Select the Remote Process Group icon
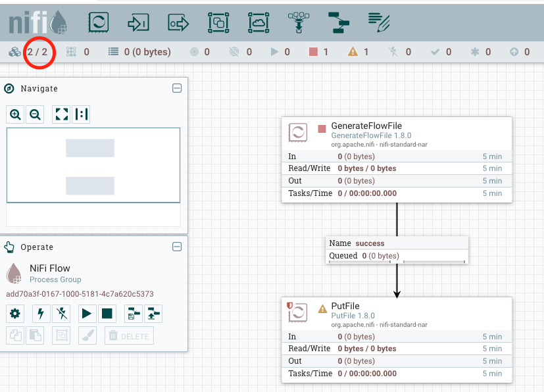 pyautogui.click(x=259, y=22)
